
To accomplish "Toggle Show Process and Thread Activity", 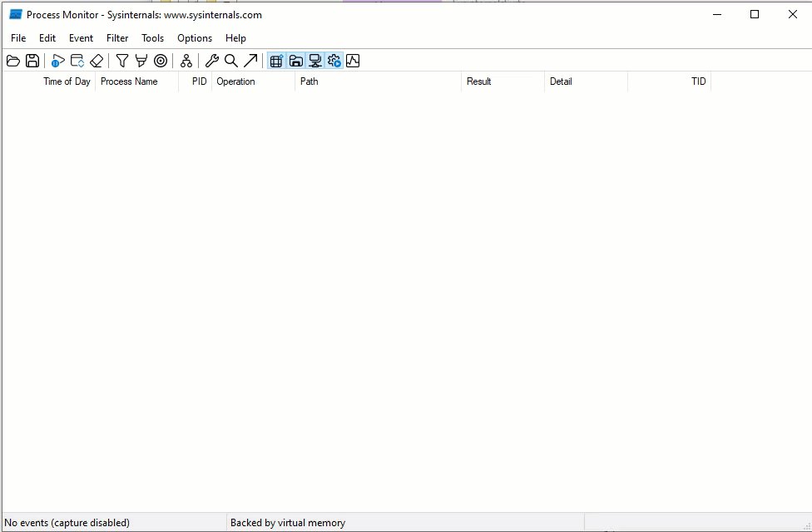I will [334, 61].
